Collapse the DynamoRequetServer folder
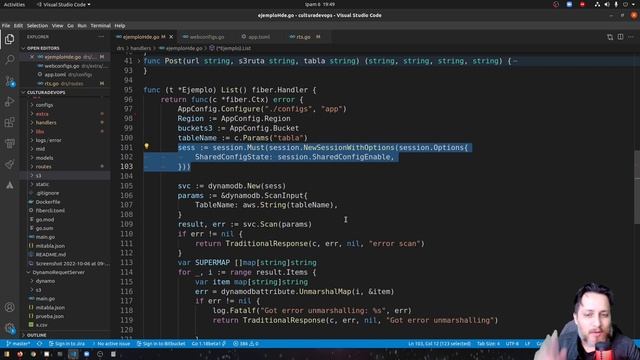This screenshot has width=640, height=360. click(58, 272)
